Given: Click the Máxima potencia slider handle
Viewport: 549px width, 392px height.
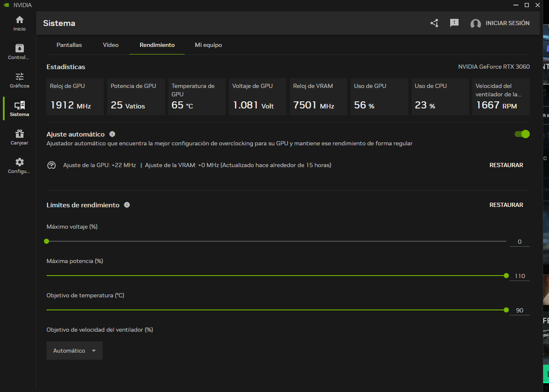Looking at the screenshot, I should click(506, 276).
